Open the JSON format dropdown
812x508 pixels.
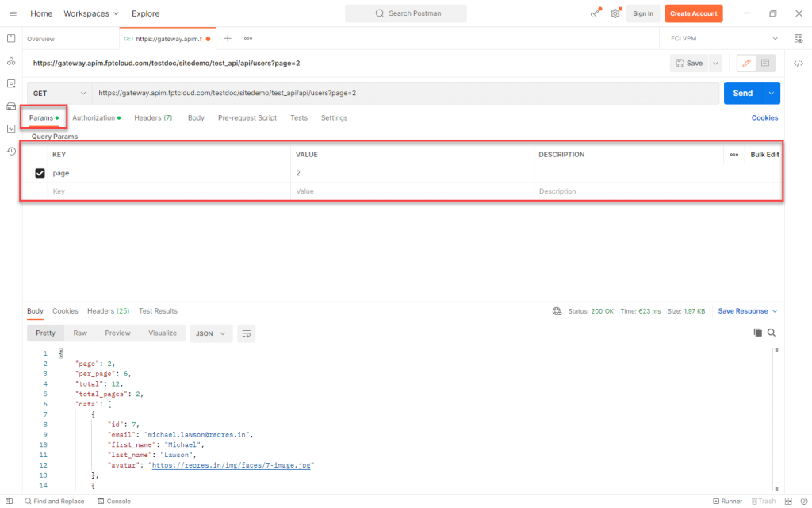(x=210, y=333)
